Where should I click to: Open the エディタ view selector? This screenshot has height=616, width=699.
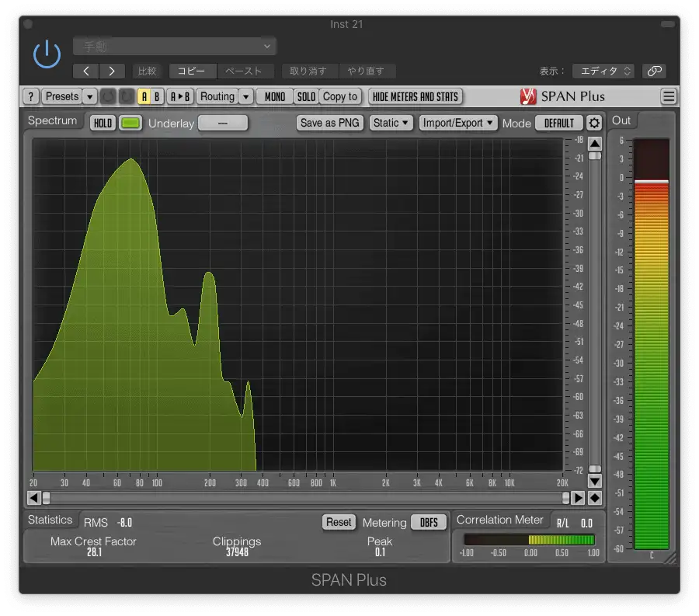tap(605, 71)
